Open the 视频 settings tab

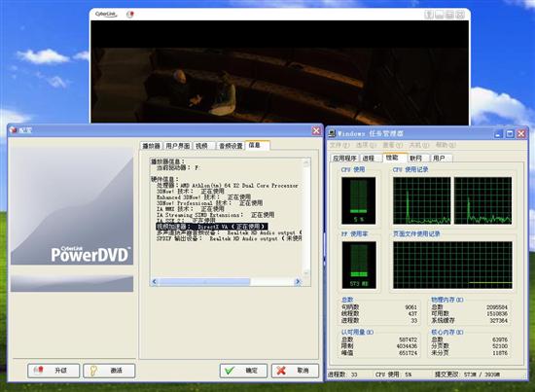(204, 146)
